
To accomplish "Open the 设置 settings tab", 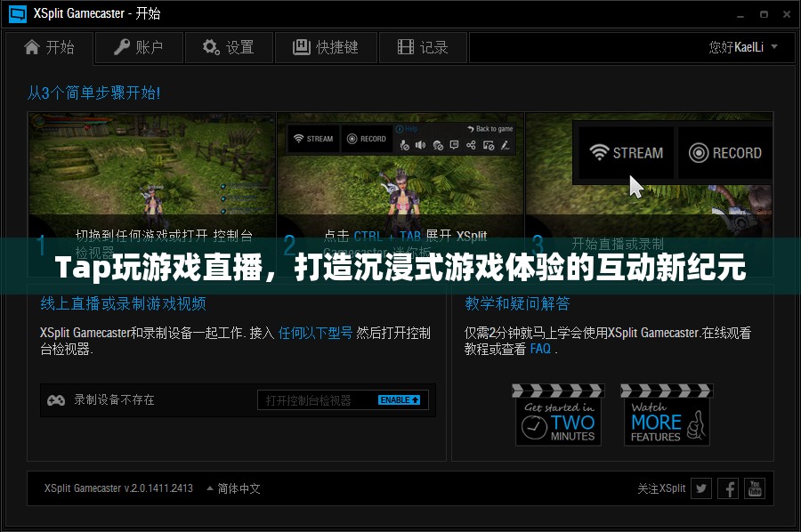I will (229, 47).
